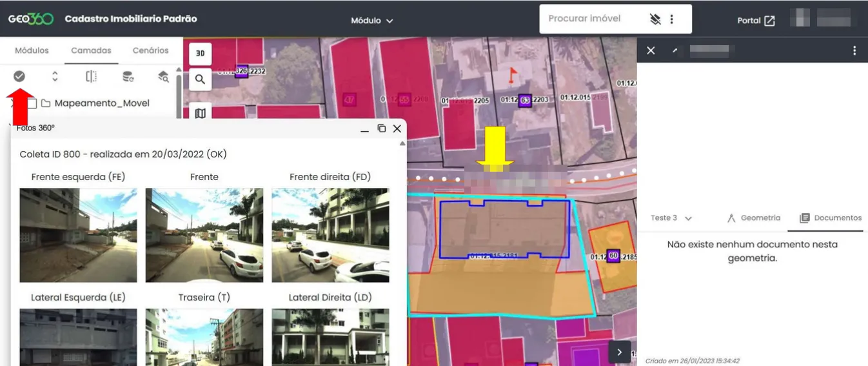Click the magnifier search button on map

pyautogui.click(x=200, y=79)
